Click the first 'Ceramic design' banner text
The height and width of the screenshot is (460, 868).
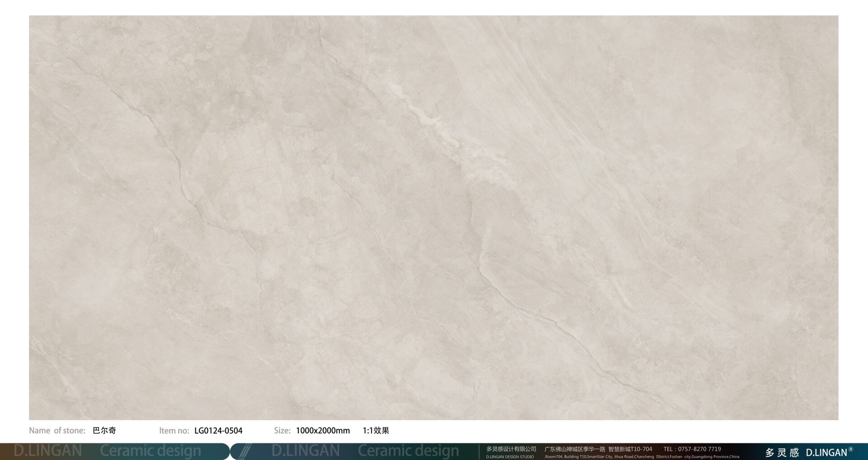[151, 451]
